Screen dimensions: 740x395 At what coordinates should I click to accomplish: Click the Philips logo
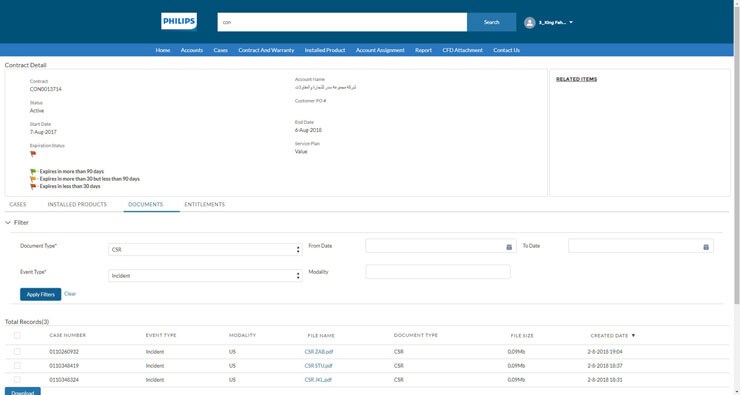point(179,21)
